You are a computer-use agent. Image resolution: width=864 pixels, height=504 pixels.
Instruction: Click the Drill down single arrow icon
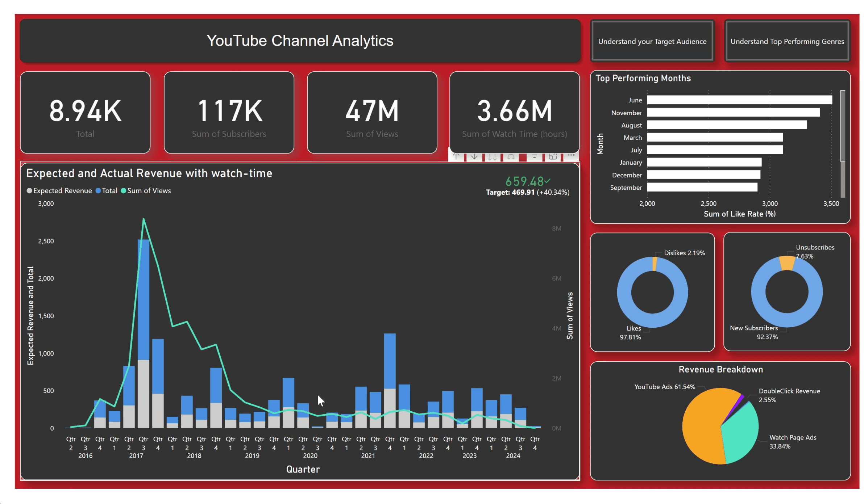click(x=474, y=157)
